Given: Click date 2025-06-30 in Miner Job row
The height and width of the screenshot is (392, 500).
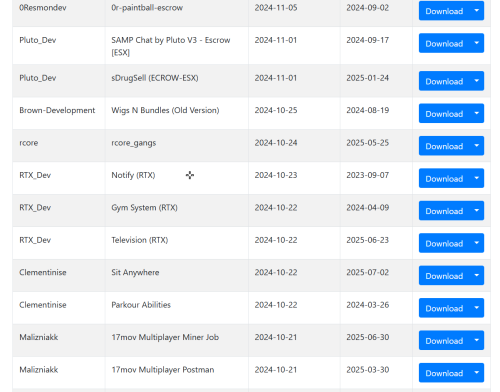Looking at the screenshot, I should click(368, 337).
